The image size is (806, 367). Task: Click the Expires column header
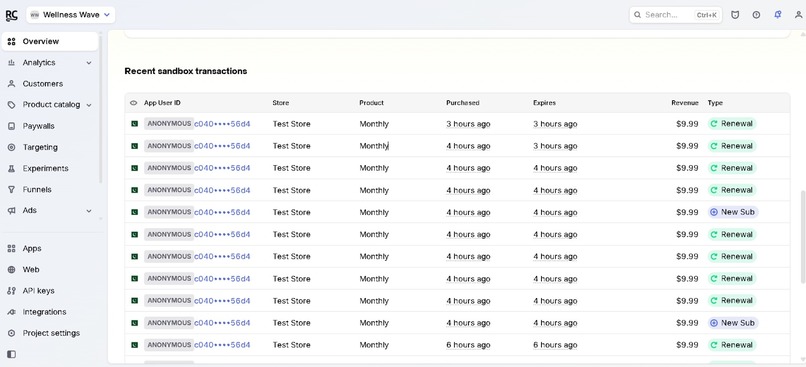click(x=544, y=103)
